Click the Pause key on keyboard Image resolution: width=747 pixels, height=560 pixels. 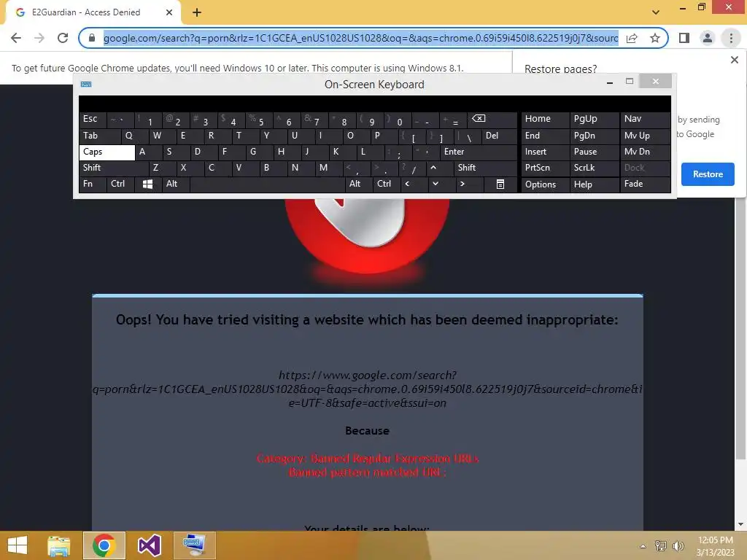pos(594,152)
